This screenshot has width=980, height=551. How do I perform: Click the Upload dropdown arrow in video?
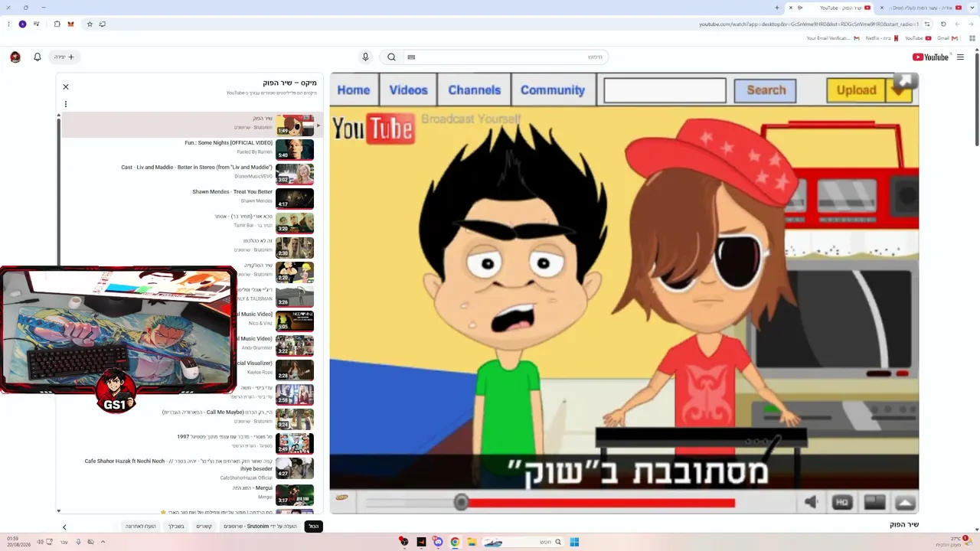click(x=899, y=90)
